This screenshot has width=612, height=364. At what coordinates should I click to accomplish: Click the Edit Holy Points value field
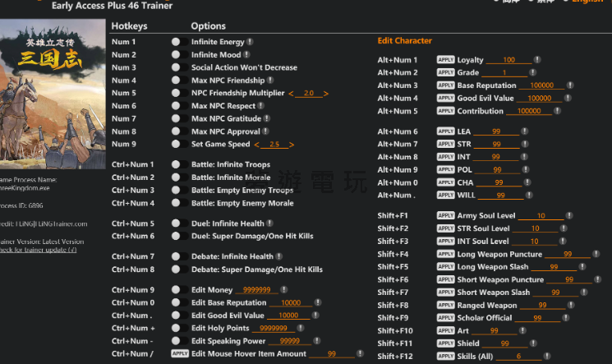pyautogui.click(x=273, y=329)
